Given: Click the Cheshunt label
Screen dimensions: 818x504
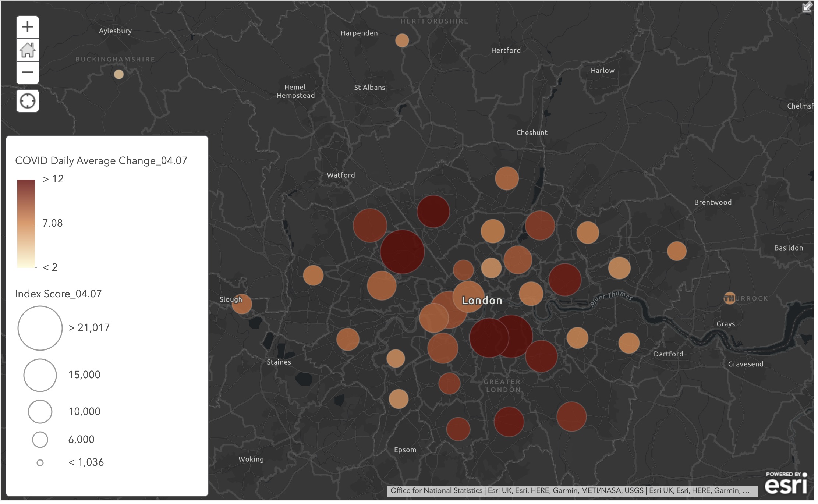Looking at the screenshot, I should click(532, 133).
